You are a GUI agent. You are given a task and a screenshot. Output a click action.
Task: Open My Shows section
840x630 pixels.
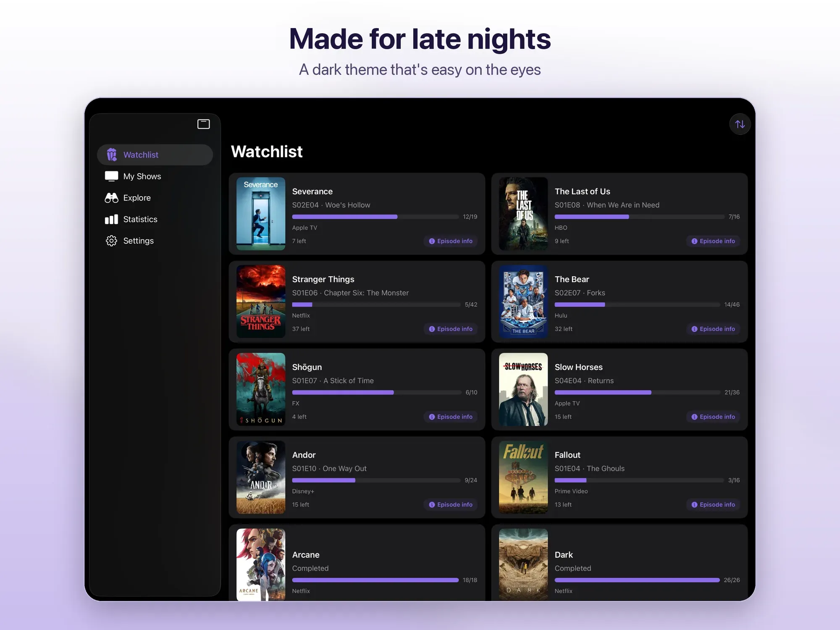tap(155, 176)
